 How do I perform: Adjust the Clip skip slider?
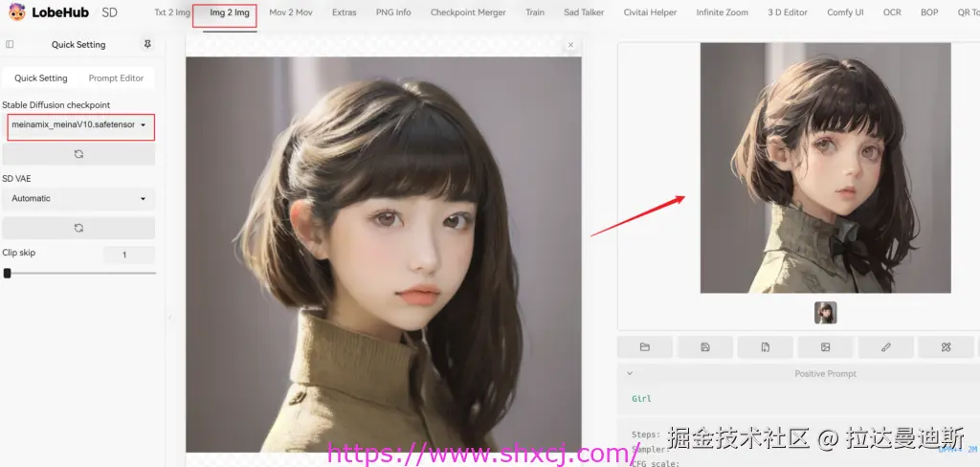(x=78, y=273)
